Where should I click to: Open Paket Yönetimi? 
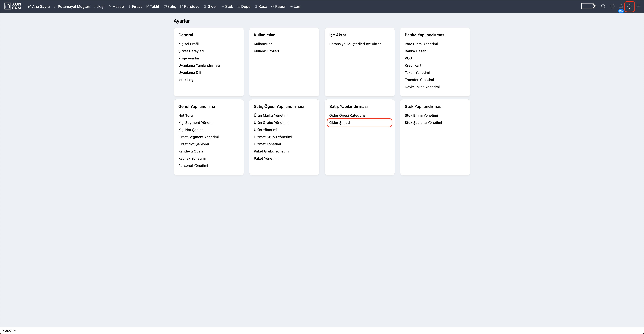tap(266, 158)
